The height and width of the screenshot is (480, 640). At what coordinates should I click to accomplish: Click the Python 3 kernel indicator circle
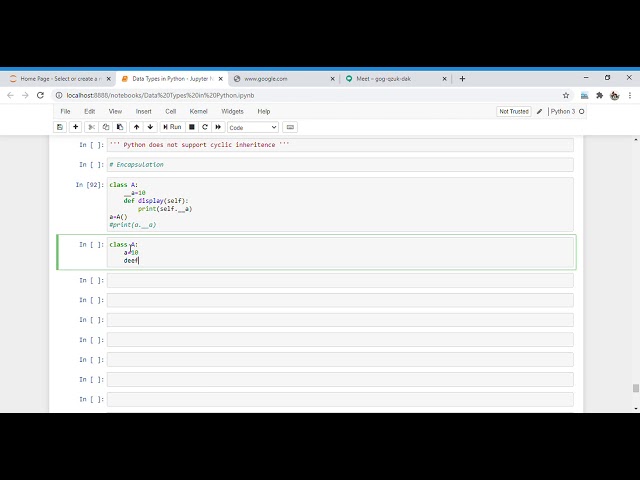click(x=582, y=111)
